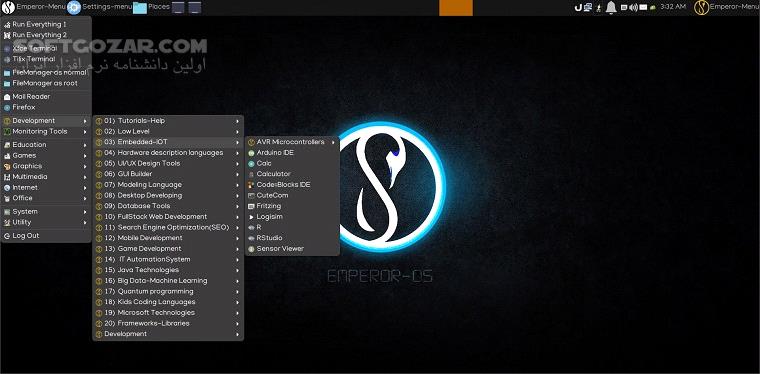Screen dimensions: 760x374
Task: Select 03) Embedded-IOT menu item
Action: [x=168, y=142]
